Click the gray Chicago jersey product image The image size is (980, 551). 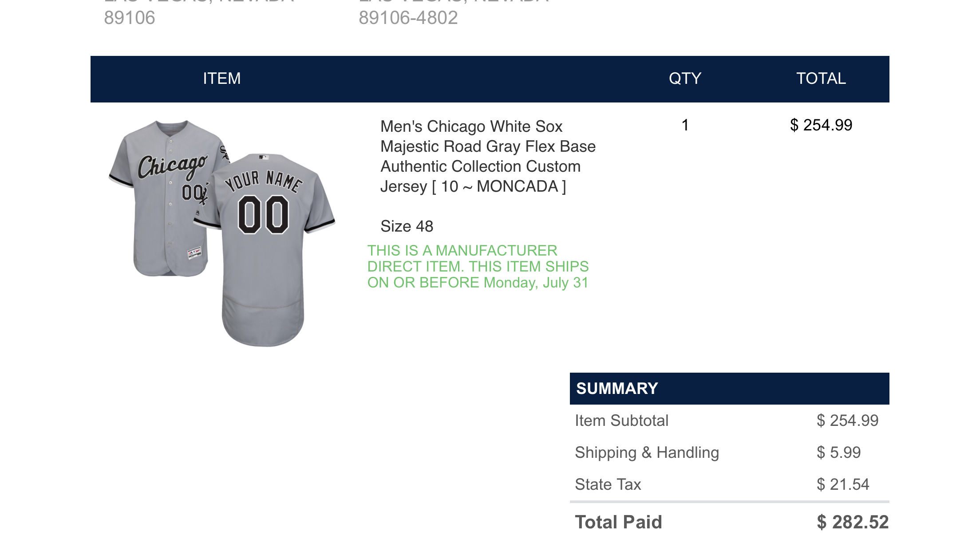click(222, 233)
